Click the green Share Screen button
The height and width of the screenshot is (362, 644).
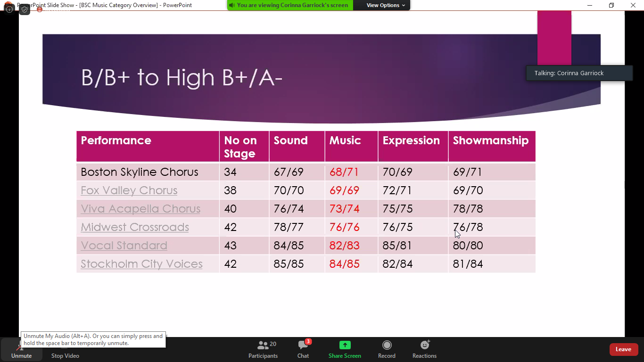click(x=345, y=350)
